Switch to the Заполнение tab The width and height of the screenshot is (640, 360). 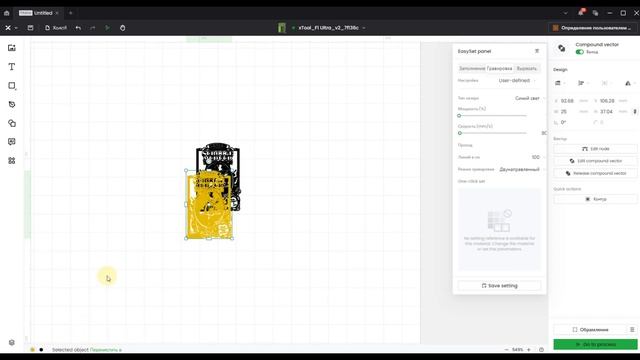[472, 69]
